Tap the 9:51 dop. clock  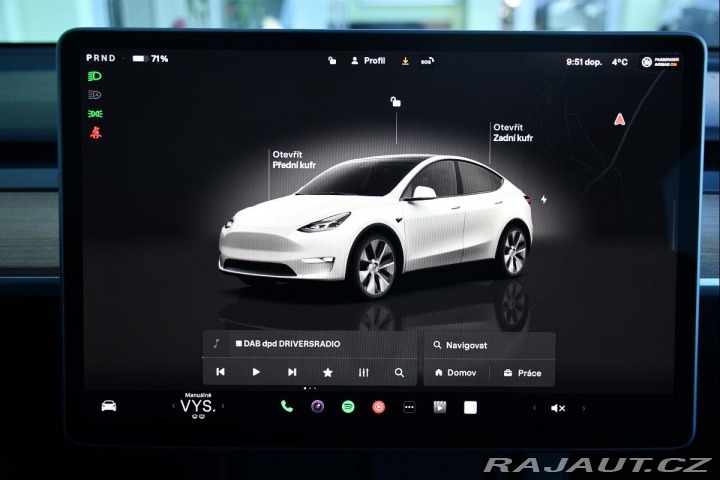[584, 62]
